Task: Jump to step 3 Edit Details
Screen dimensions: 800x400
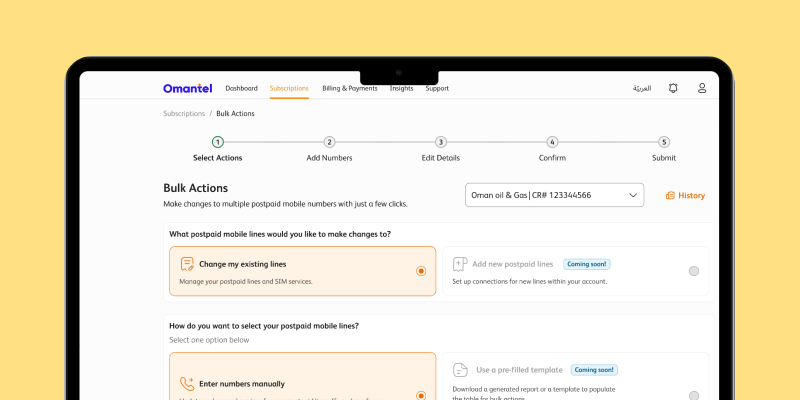Action: pyautogui.click(x=441, y=143)
